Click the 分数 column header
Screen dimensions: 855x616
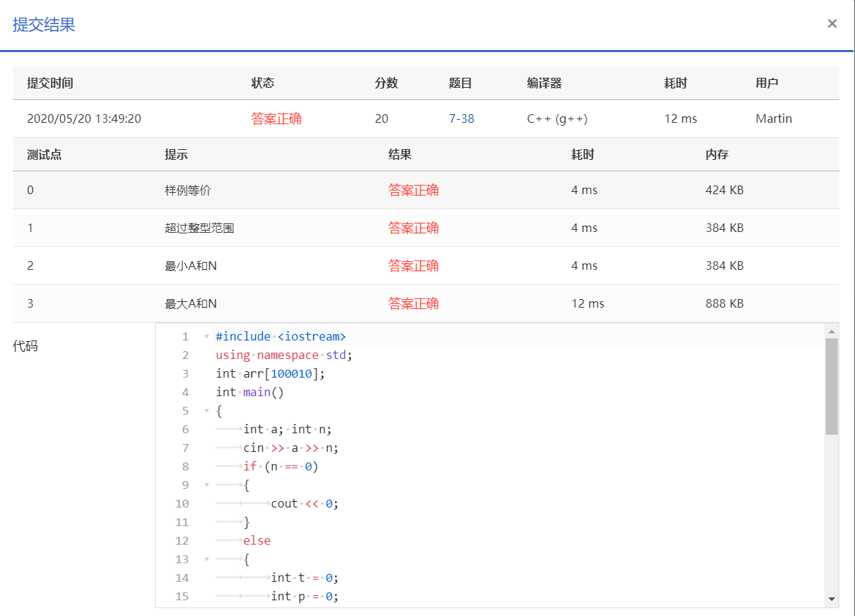386,83
